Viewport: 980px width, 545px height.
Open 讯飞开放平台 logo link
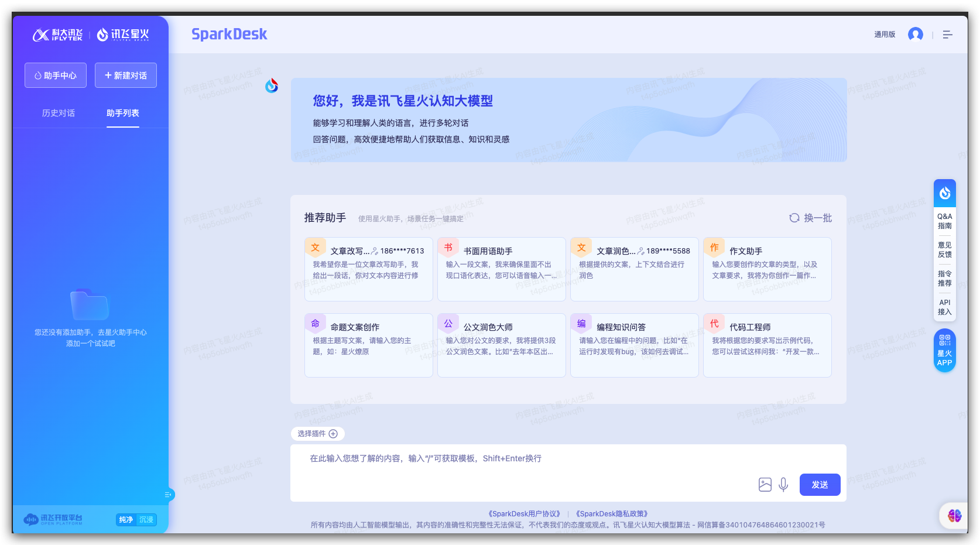pos(53,519)
